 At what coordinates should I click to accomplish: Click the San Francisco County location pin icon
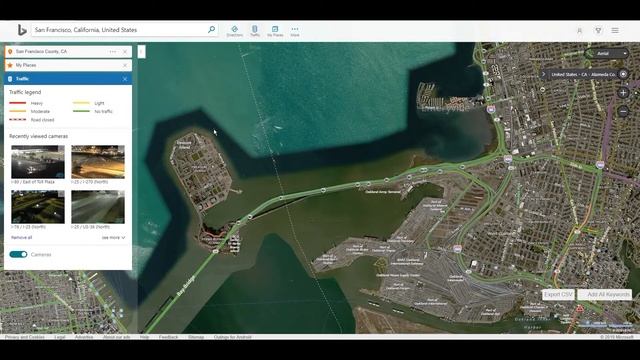10,51
